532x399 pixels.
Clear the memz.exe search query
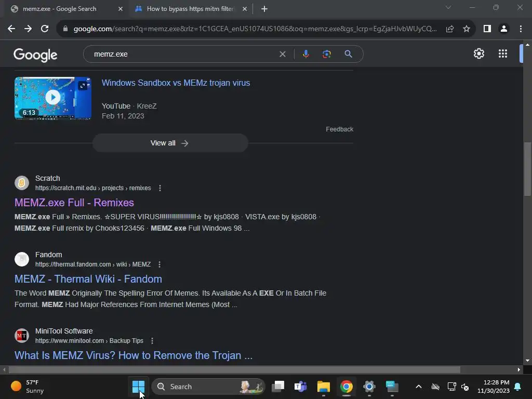[x=282, y=54]
